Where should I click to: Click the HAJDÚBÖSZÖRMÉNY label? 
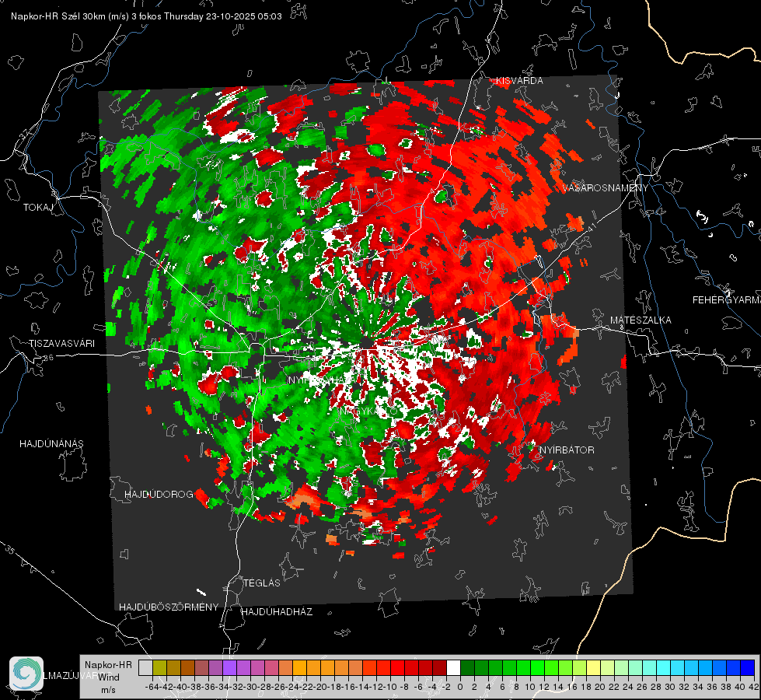coord(169,607)
